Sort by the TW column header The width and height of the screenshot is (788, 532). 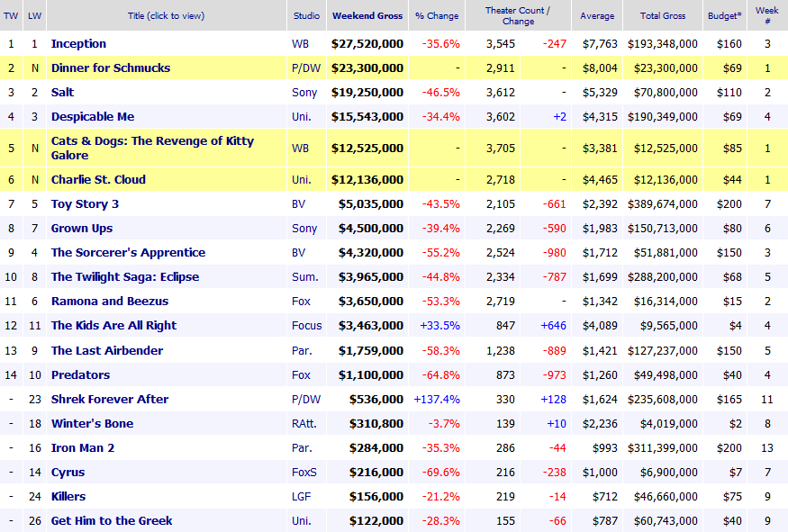(x=11, y=15)
